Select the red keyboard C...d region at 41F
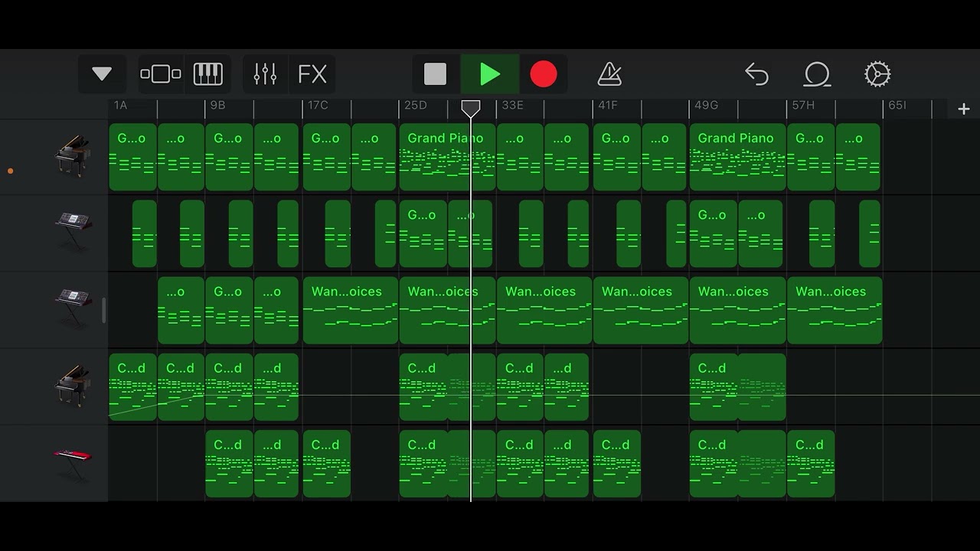Viewport: 980px width, 551px height. point(617,463)
